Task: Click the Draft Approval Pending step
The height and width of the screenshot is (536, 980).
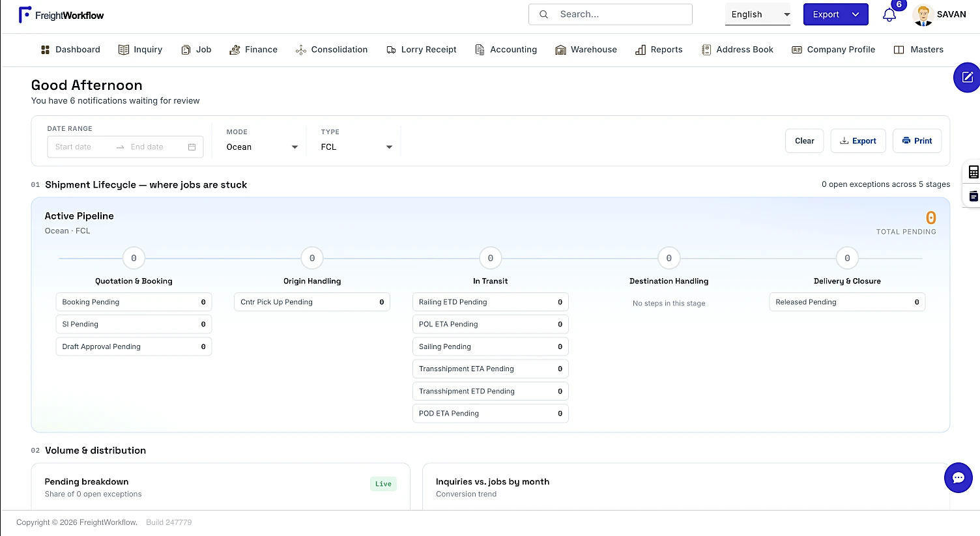Action: point(134,346)
